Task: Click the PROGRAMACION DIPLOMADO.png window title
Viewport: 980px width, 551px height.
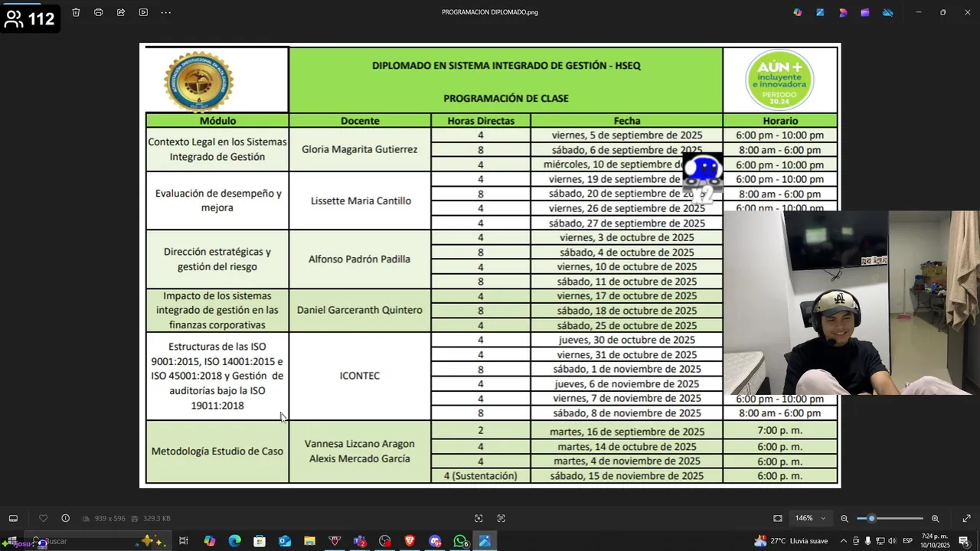Action: click(490, 12)
